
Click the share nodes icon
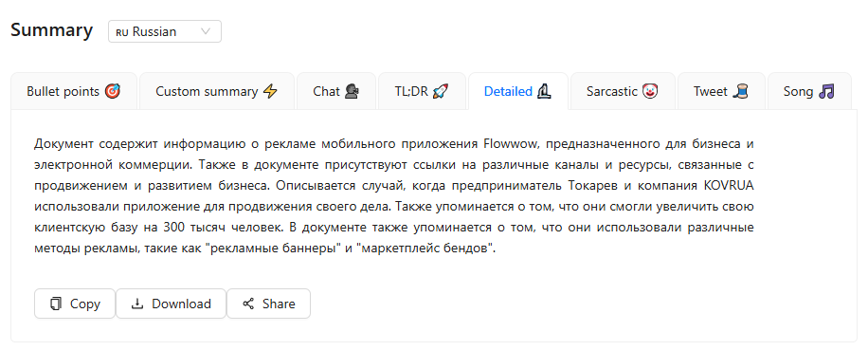tap(248, 304)
